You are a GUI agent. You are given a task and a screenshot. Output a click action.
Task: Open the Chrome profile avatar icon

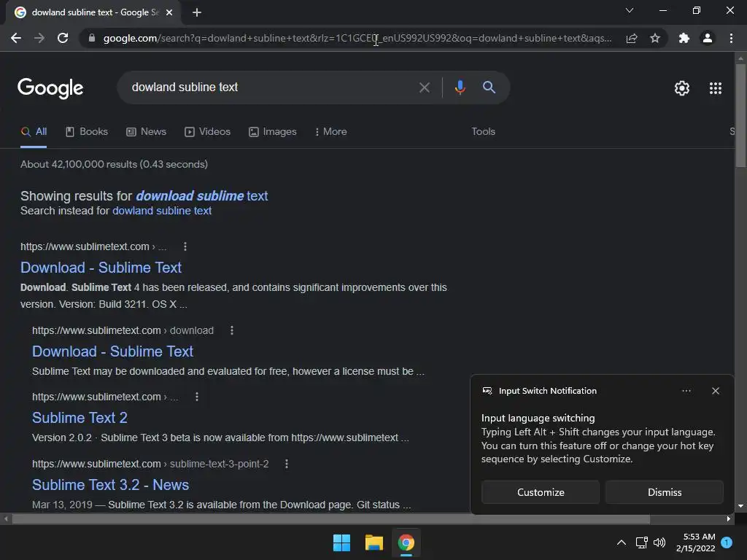(708, 38)
